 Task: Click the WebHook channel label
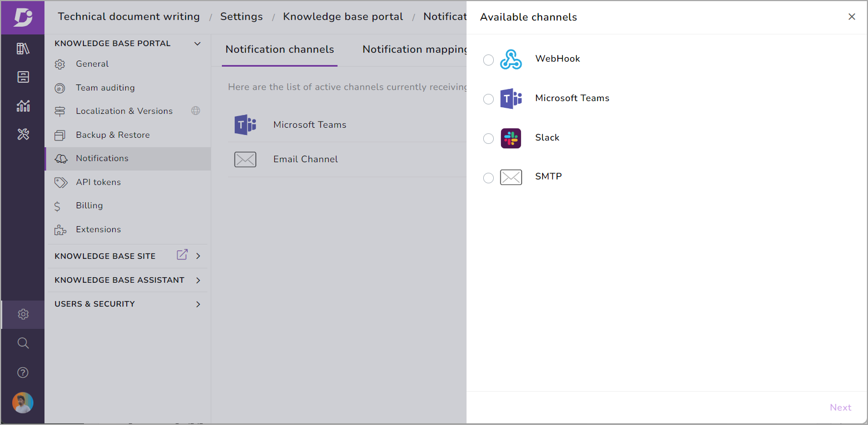pyautogui.click(x=558, y=59)
